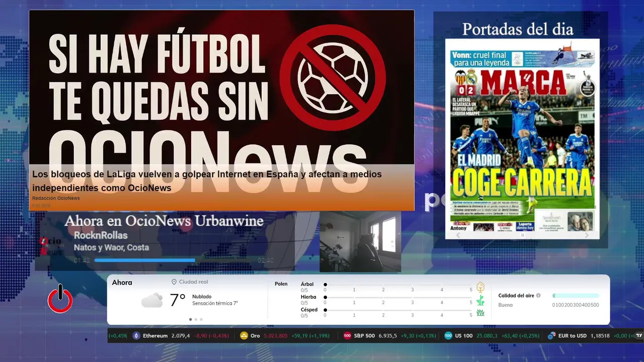Click the Ethereum coin icon in ticker
Viewport: 644px width, 362px height.
[136, 336]
